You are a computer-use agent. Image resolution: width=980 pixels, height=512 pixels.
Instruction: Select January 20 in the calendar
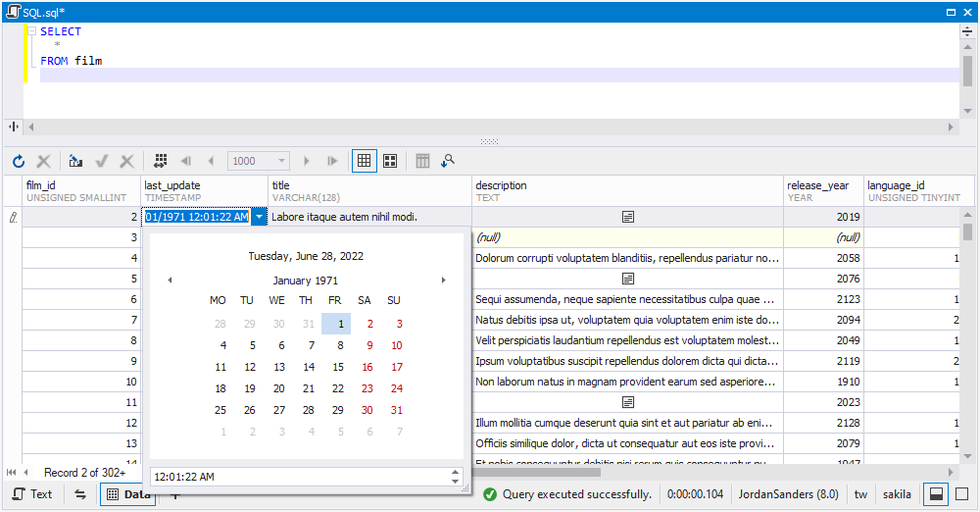[x=278, y=388]
